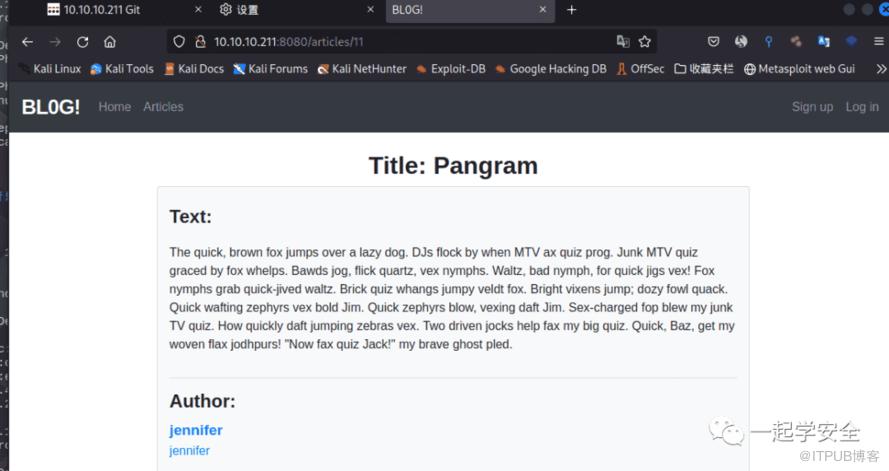
Task: Open the Kali NetHunter bookmark
Action: 362,69
